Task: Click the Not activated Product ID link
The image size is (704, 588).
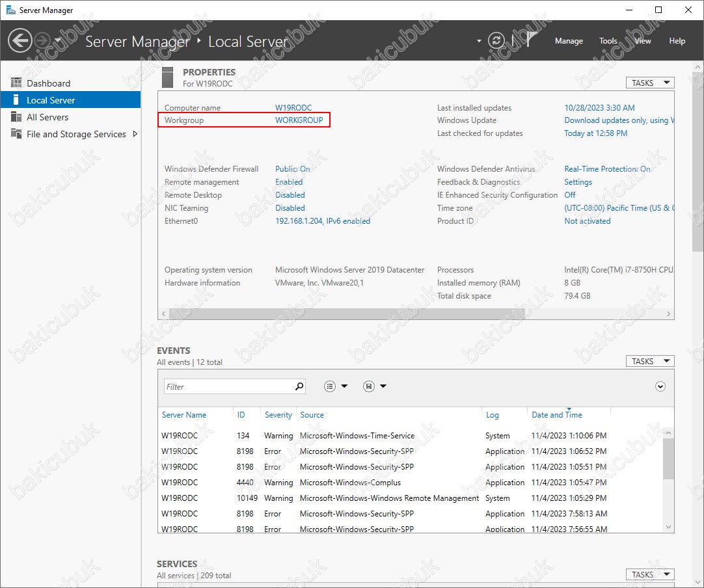Action: coord(588,221)
